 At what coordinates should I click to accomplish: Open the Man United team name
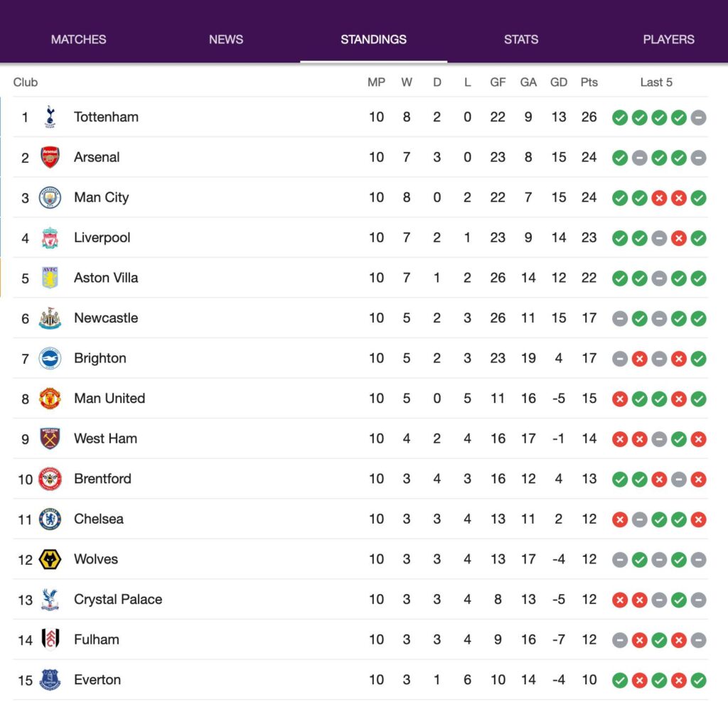(x=109, y=399)
